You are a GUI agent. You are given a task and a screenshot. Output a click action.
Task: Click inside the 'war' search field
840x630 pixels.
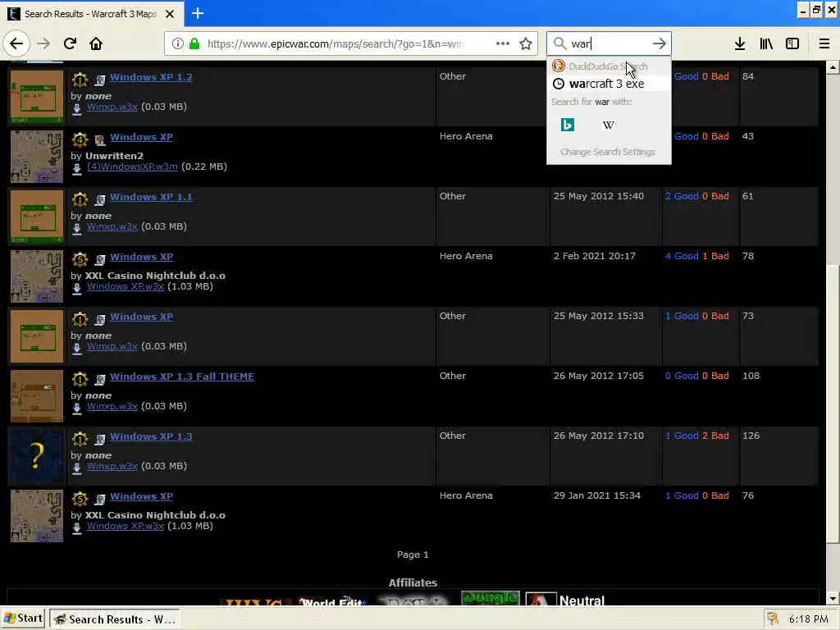point(609,43)
